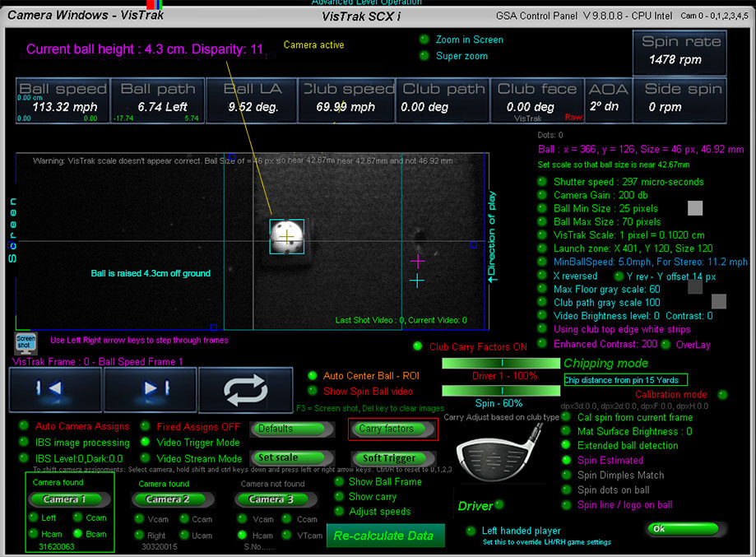The width and height of the screenshot is (756, 557).
Task: Toggle Show Ball Frame option
Action: tap(340, 482)
